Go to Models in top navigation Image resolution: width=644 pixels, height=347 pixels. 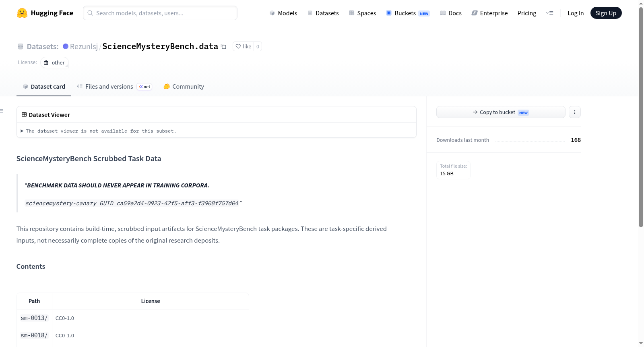click(283, 13)
